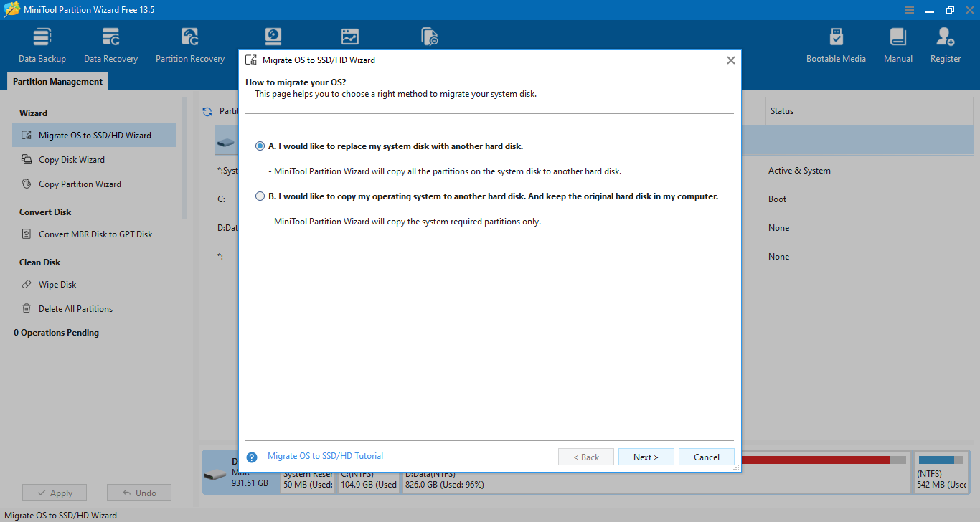Open the hamburger menu in the title bar
This screenshot has height=522, width=980.
point(910,10)
